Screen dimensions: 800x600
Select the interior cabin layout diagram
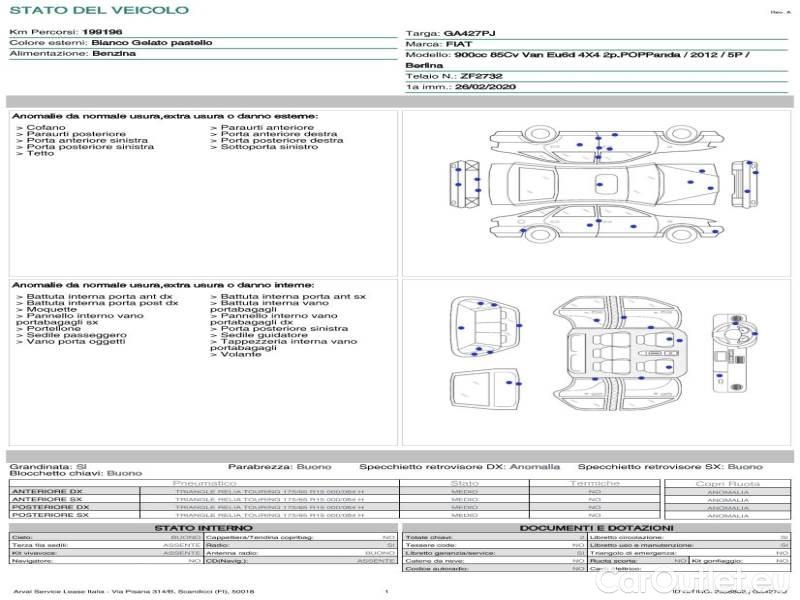pyautogui.click(x=618, y=354)
